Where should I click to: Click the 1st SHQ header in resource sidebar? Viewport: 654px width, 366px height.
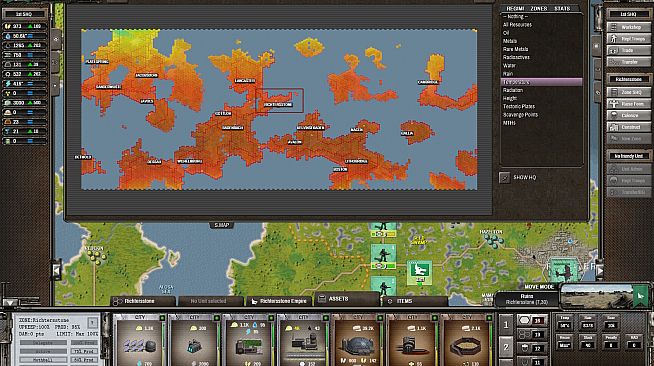[x=24, y=14]
